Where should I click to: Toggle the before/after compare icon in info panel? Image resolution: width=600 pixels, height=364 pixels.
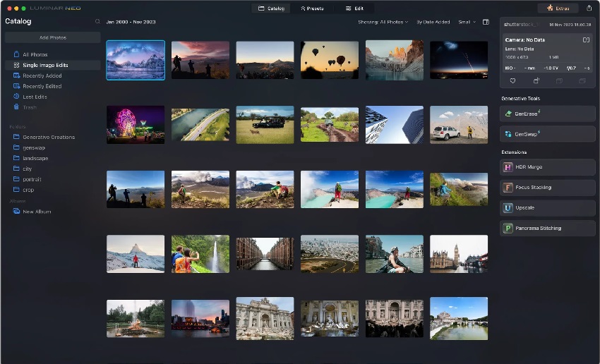(586, 40)
